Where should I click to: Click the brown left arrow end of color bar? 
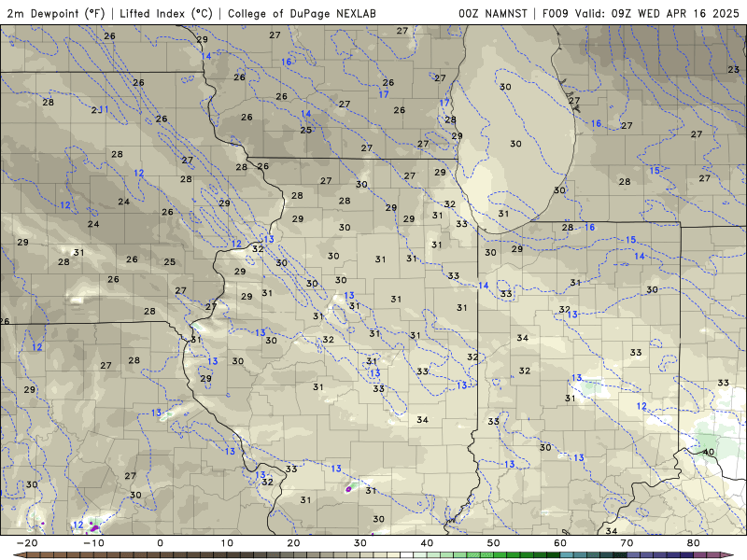[19, 555]
